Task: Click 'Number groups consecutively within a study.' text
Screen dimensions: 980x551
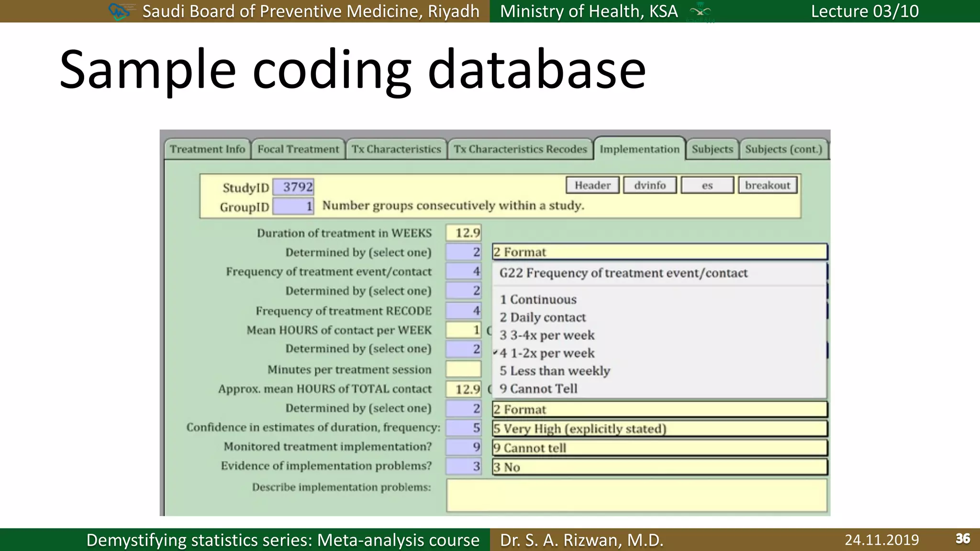Action: (453, 206)
